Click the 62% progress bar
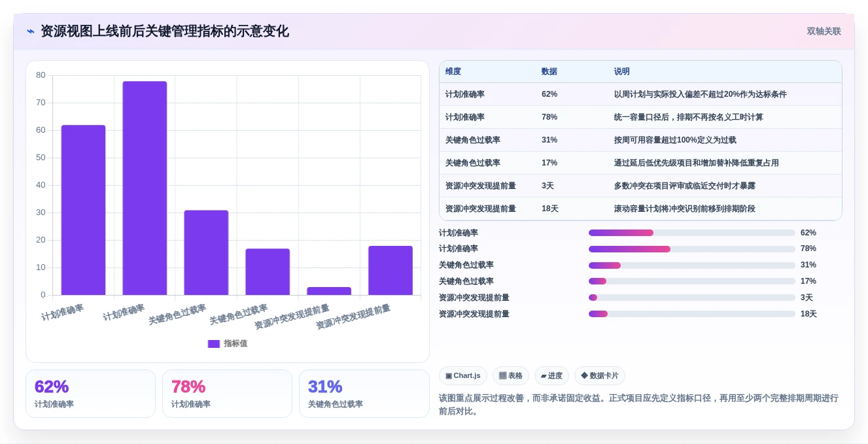 tap(692, 233)
